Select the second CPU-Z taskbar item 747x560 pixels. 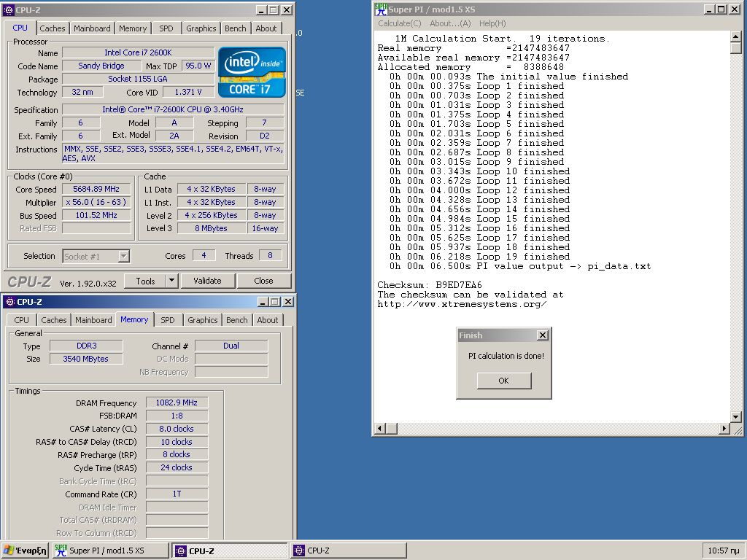coord(349,551)
